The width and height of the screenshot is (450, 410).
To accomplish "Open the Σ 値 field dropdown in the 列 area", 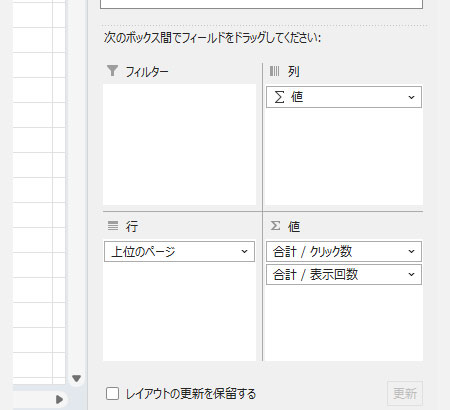I will click(411, 97).
